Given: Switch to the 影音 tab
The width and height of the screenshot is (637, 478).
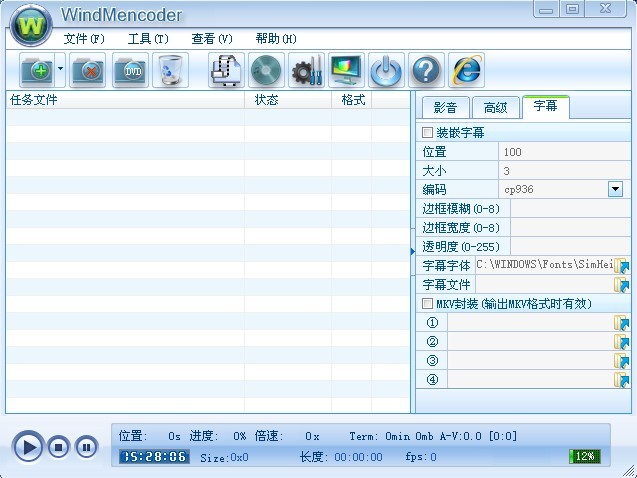Looking at the screenshot, I should tap(445, 108).
